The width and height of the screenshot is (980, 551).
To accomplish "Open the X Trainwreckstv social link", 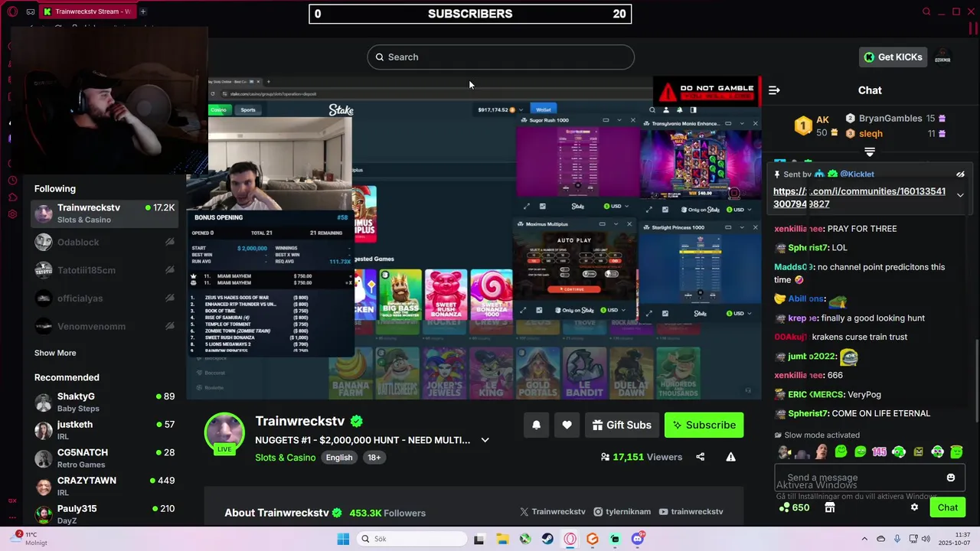I will pos(552,512).
